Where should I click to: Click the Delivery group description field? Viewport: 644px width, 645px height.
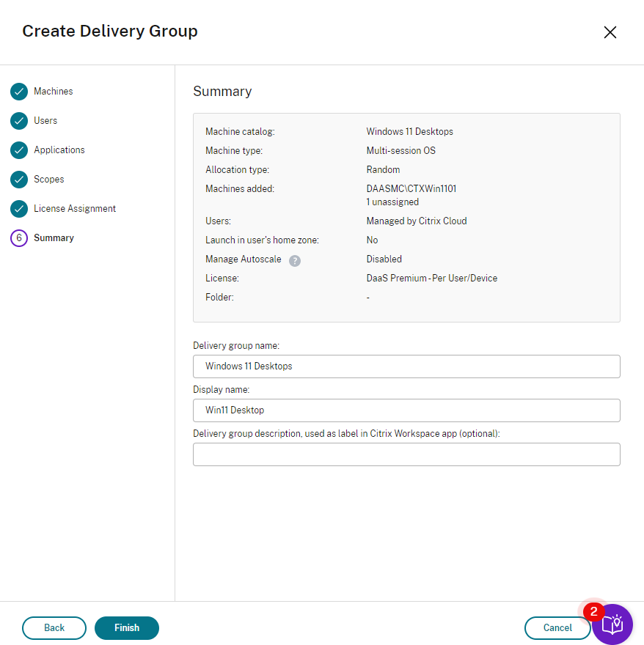[406, 454]
